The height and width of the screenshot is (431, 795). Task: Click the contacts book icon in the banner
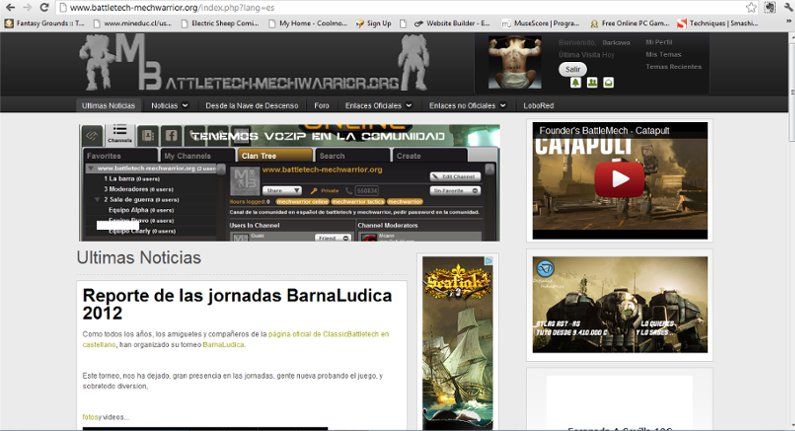pos(148,135)
